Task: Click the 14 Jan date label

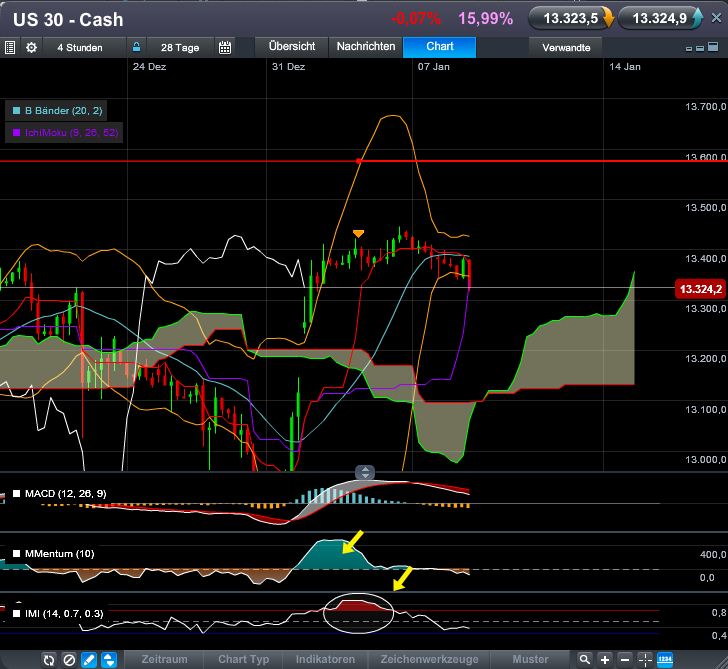Action: pos(624,67)
